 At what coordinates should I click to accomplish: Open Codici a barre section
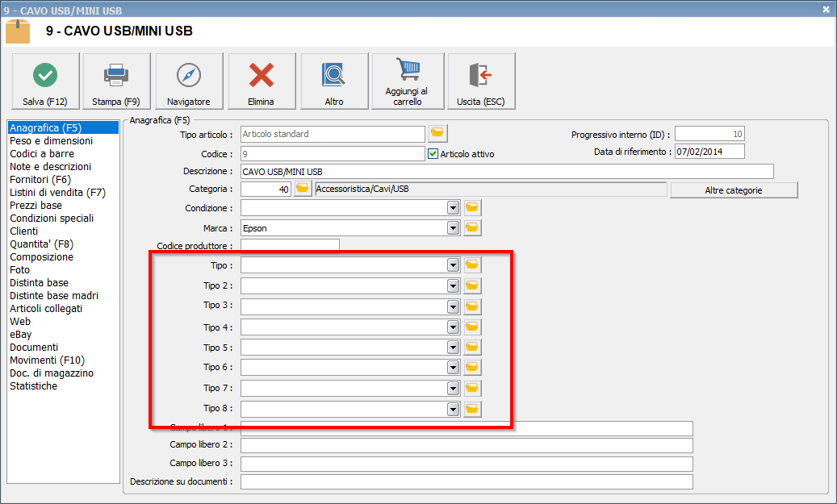tap(42, 153)
